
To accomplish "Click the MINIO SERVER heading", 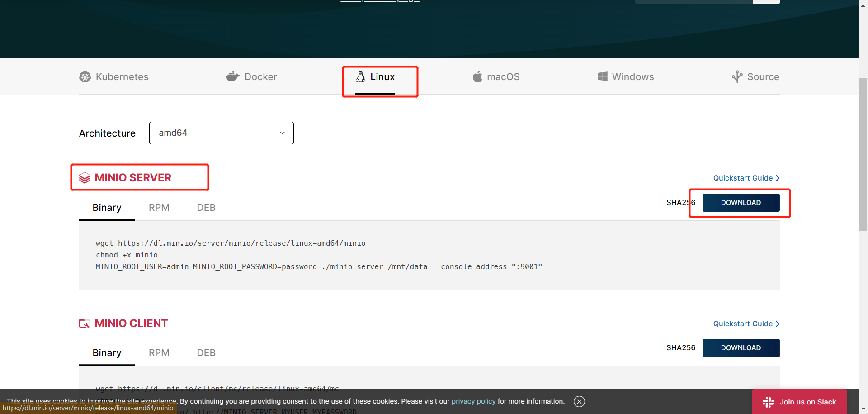I will (x=133, y=178).
